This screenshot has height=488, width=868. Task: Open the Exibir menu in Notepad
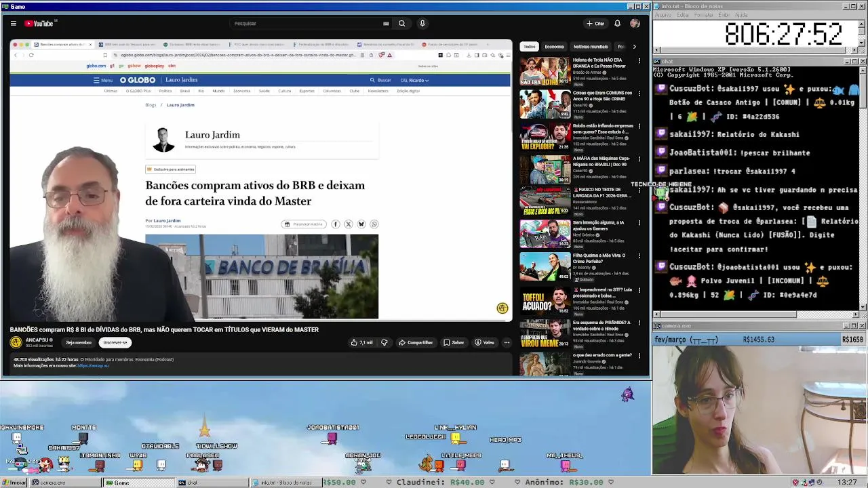[x=724, y=15]
